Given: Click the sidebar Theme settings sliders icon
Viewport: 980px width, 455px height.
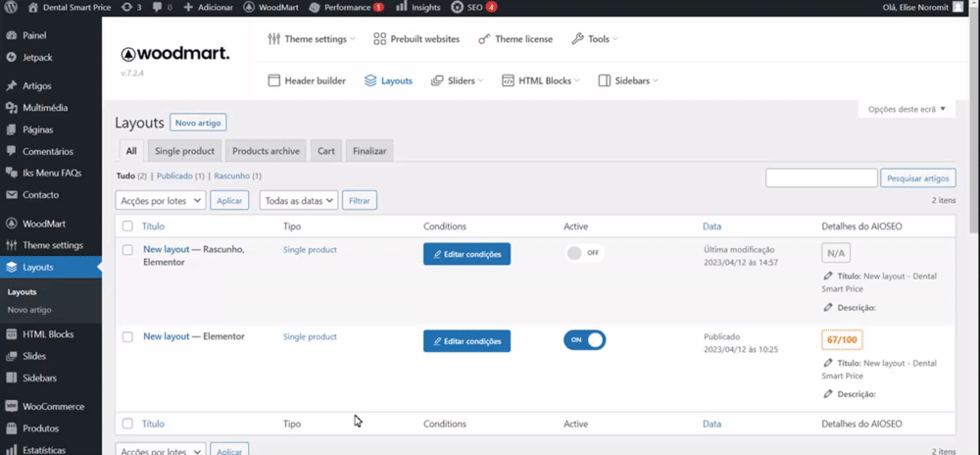Looking at the screenshot, I should tap(11, 245).
